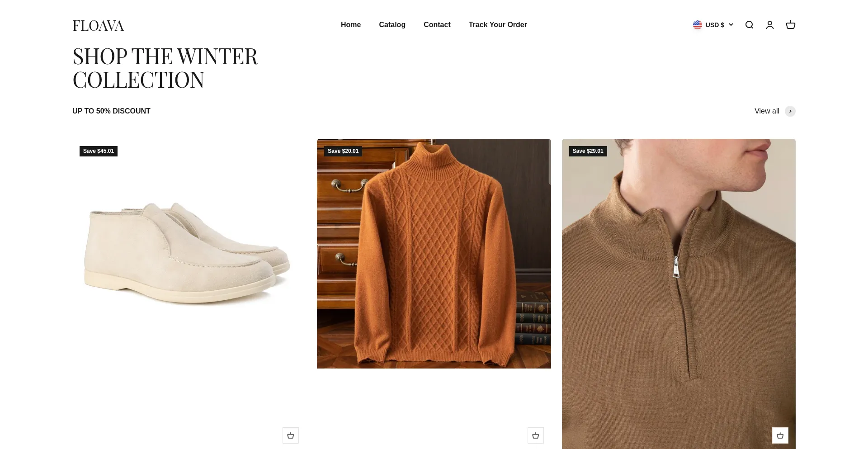
Task: Go to the Home menu item
Action: point(351,25)
